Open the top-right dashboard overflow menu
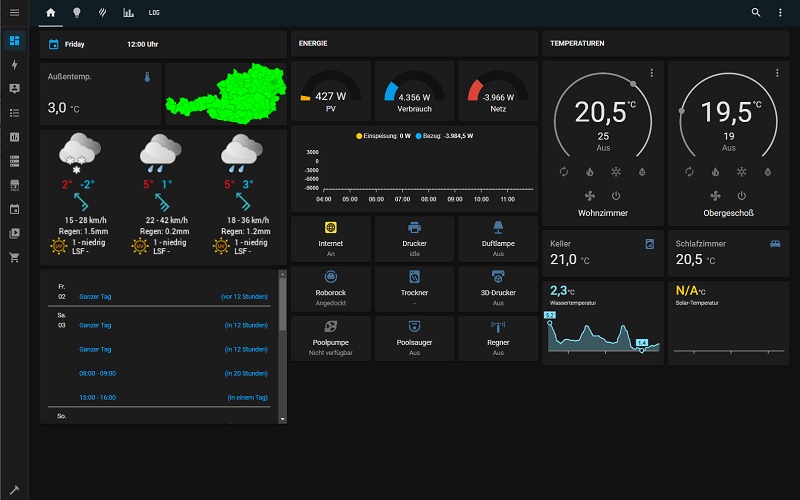This screenshot has width=800, height=500. pos(781,13)
